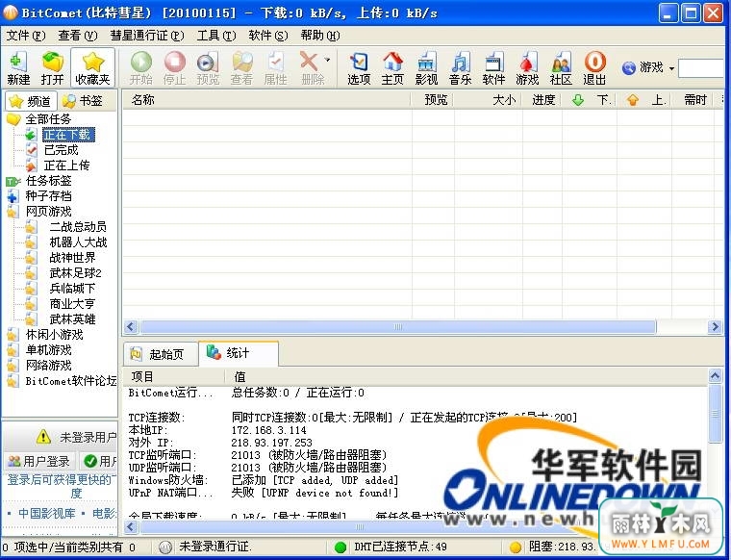Open the 彗星通行证(P) menu
This screenshot has width=731, height=560.
click(147, 35)
